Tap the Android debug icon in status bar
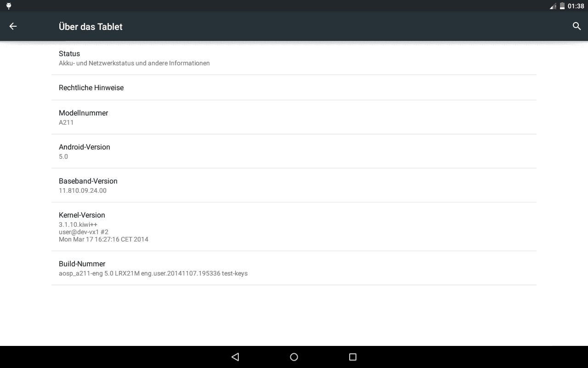The image size is (588, 368). pyautogui.click(x=9, y=6)
